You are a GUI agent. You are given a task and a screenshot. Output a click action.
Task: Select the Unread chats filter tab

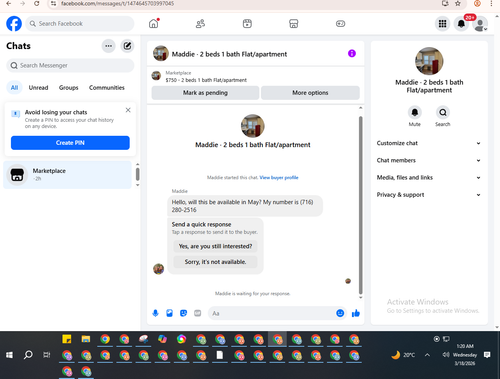pyautogui.click(x=38, y=88)
